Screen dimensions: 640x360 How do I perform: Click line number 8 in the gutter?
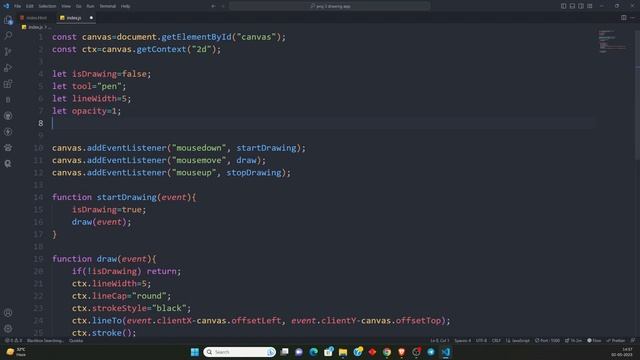40,123
